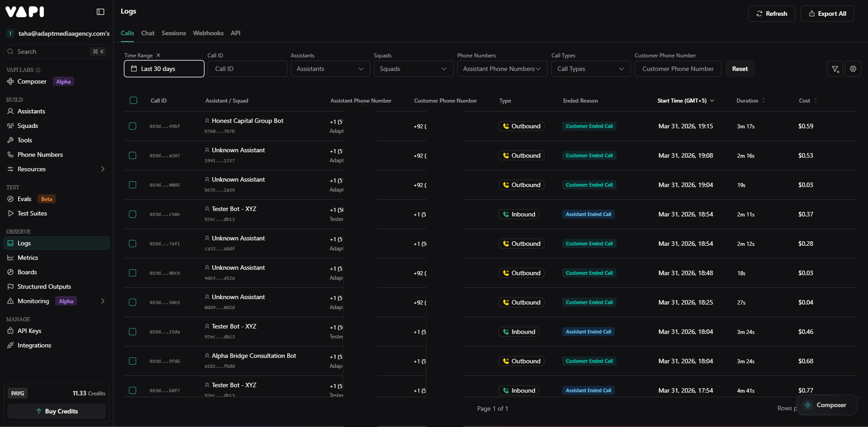This screenshot has height=427, width=868.
Task: Switch to the Sessions tab
Action: coord(174,33)
